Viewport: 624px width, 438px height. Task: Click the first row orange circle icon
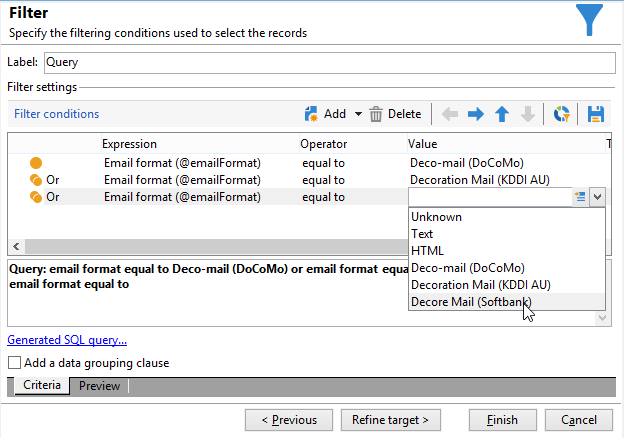pyautogui.click(x=36, y=162)
